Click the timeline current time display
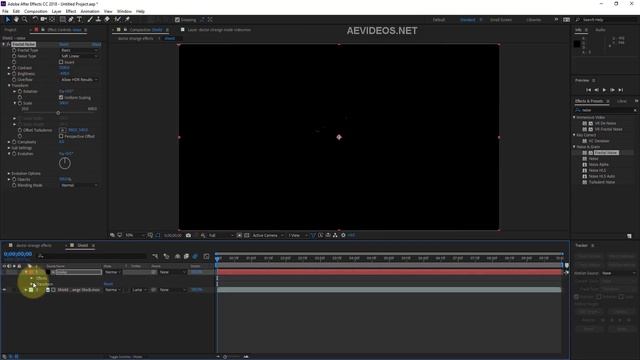Viewport: 640px width, 360px height. coord(18,254)
